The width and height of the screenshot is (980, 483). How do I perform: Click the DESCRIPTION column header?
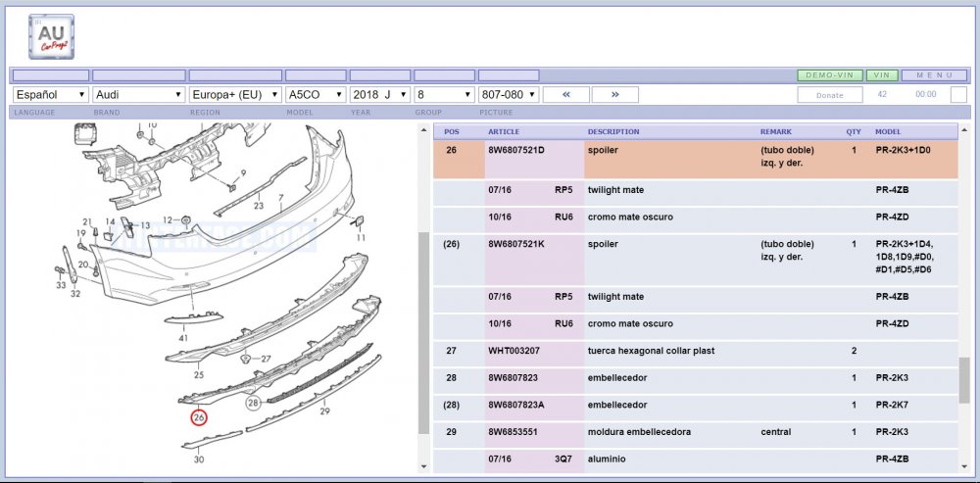(x=613, y=132)
